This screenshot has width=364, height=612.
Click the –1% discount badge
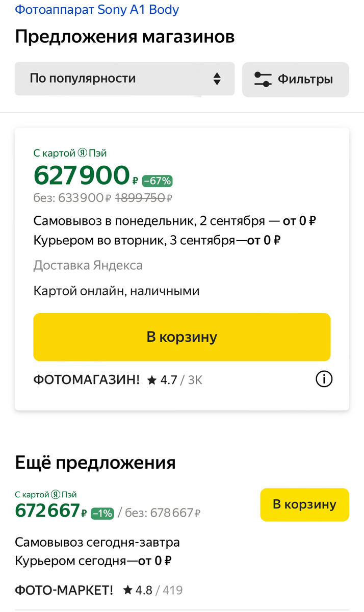coord(102,514)
